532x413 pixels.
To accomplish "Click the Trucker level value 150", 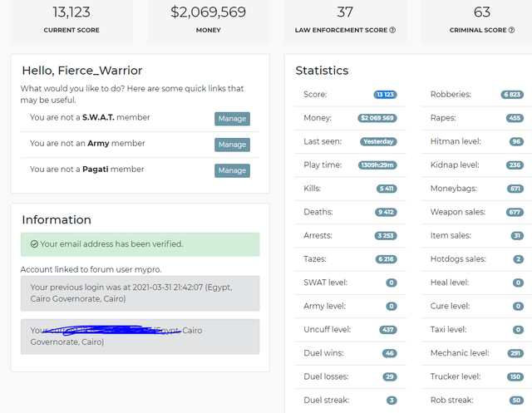I will 515,376.
